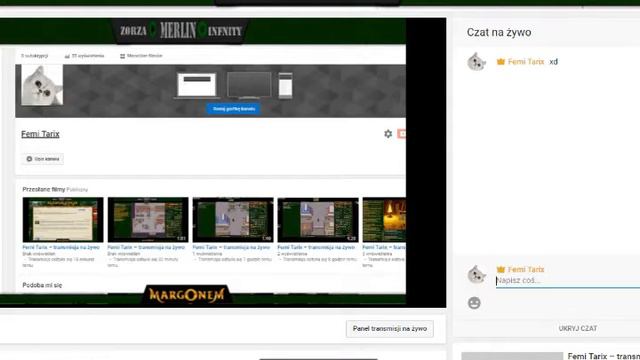This screenshot has width=640, height=360.
Task: Click the Publiczny label beside Przesłane filmy
Action: [x=77, y=190]
